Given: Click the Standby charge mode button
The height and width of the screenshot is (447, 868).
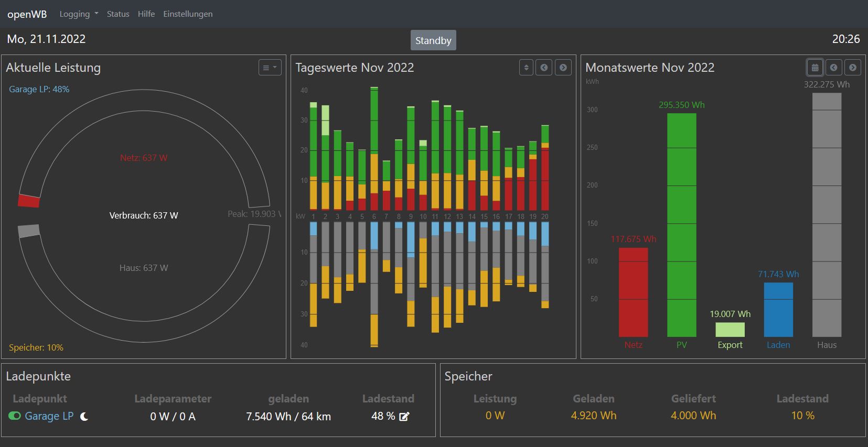Looking at the screenshot, I should tap(433, 40).
